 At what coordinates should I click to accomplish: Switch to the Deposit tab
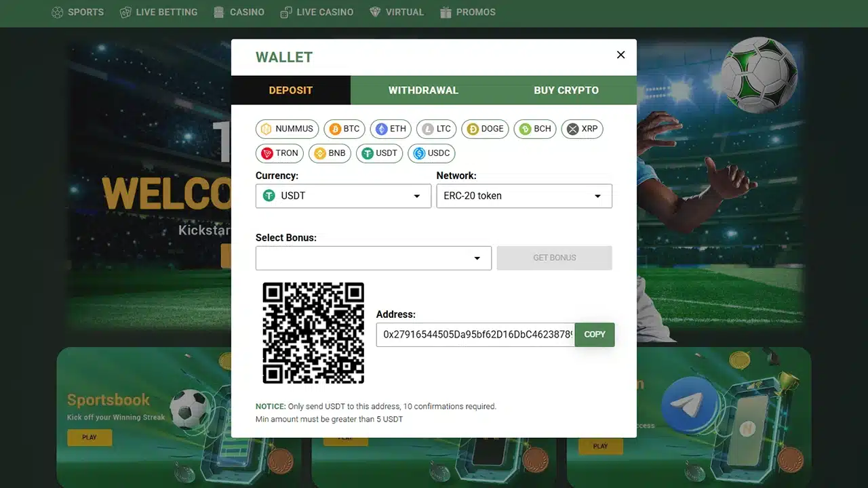pyautogui.click(x=291, y=90)
